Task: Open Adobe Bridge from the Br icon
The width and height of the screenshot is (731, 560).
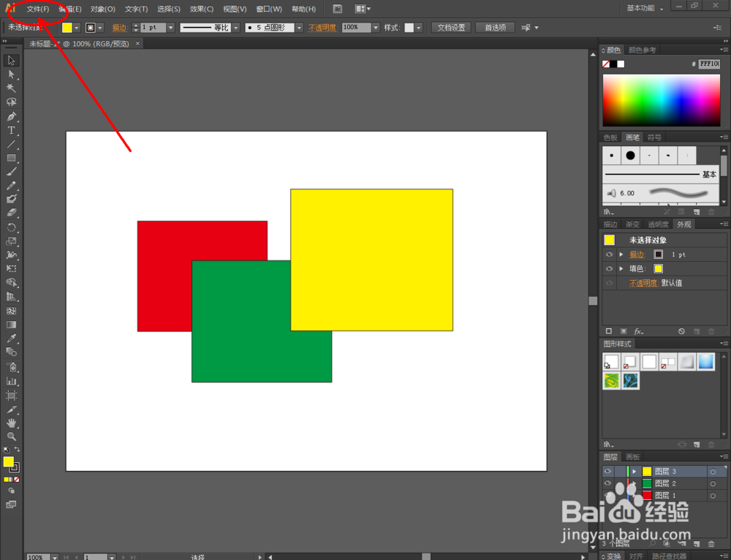Action: (x=338, y=9)
